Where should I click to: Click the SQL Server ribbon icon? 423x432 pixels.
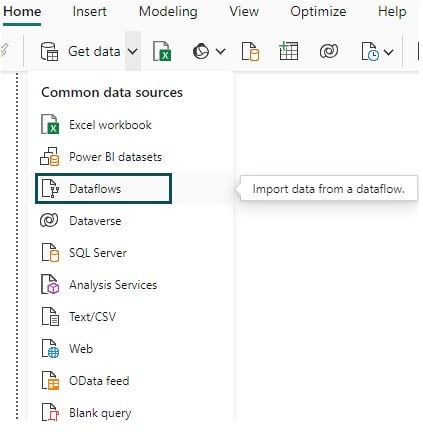(250, 51)
